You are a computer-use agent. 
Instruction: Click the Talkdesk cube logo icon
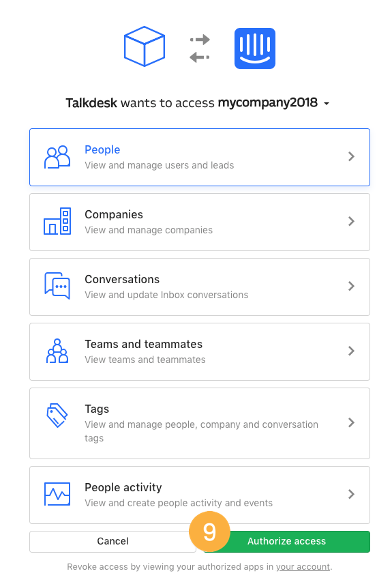(145, 46)
